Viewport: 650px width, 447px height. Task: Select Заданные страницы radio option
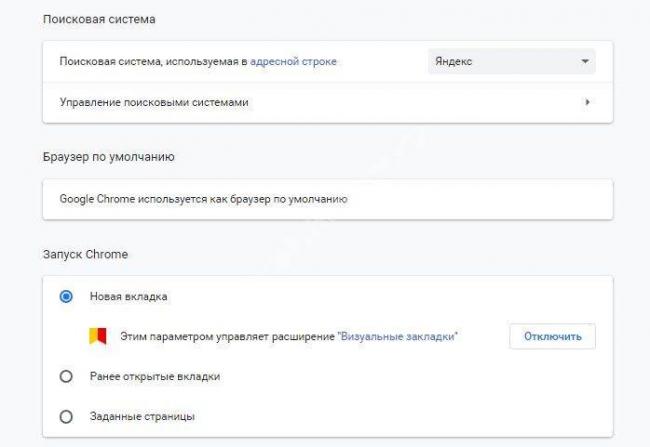point(66,416)
